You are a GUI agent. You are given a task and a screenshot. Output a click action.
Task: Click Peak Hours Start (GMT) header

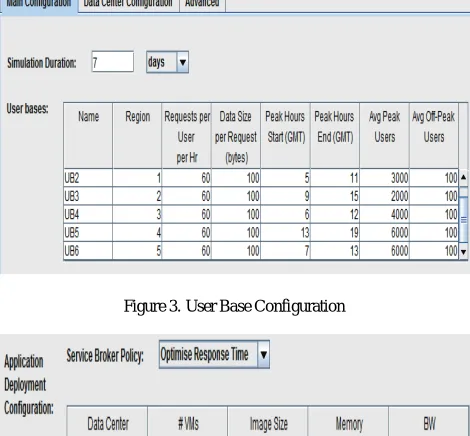(285, 135)
